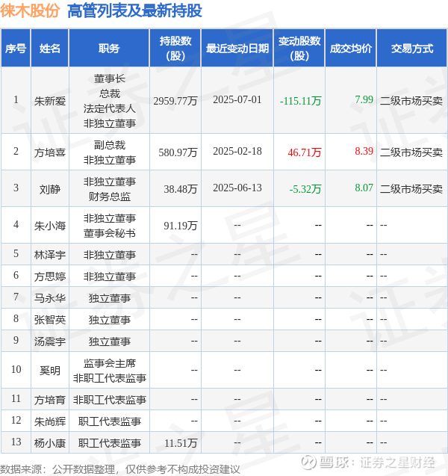Image resolution: width=448 pixels, height=476 pixels.
Task: Click the 580.97万 shareholding value
Action: (178, 152)
